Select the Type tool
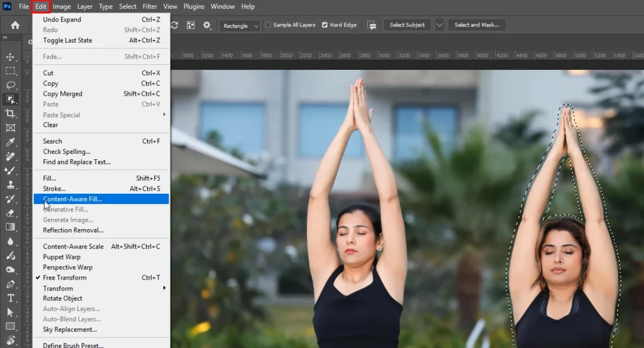This screenshot has height=348, width=644. (x=11, y=298)
